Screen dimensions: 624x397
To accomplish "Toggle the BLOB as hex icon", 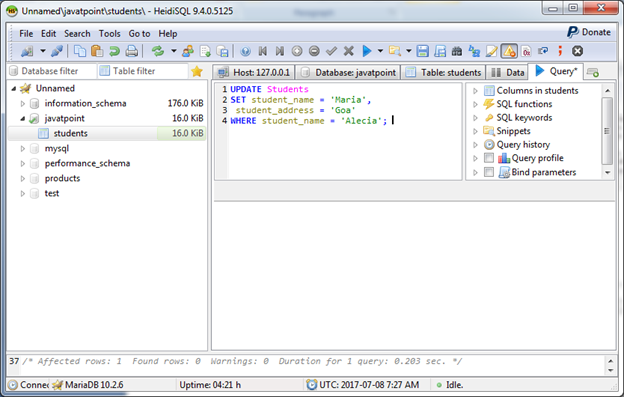I will pos(526,51).
